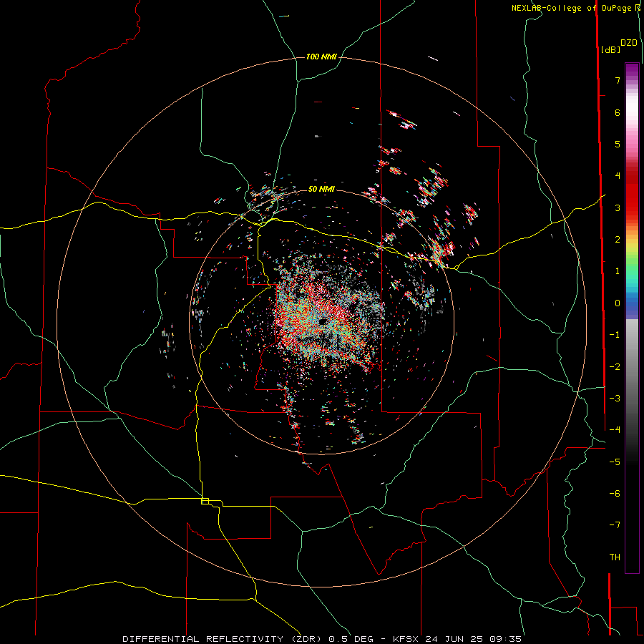Click the dark radar site hole at center
This screenshot has height=644, width=644.
click(323, 321)
